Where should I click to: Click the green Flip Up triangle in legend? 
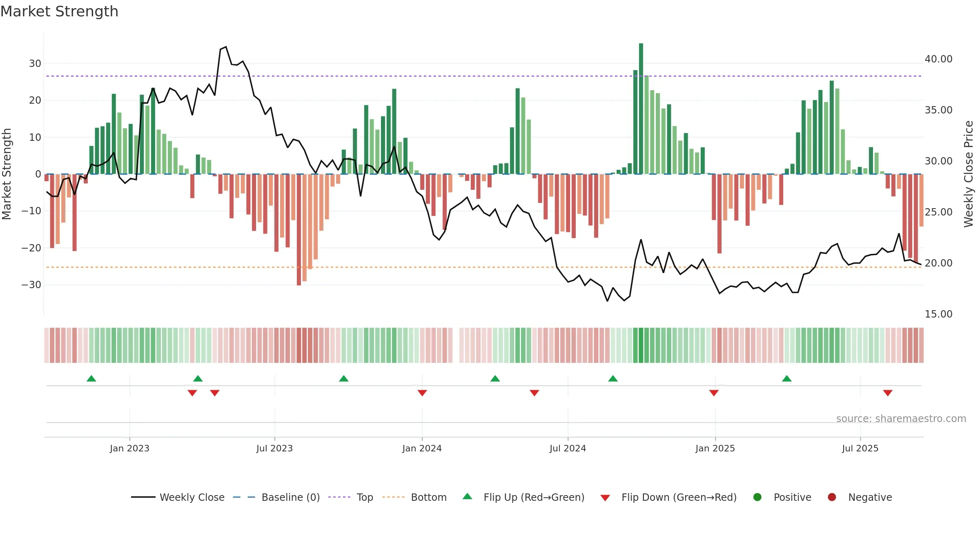click(467, 496)
